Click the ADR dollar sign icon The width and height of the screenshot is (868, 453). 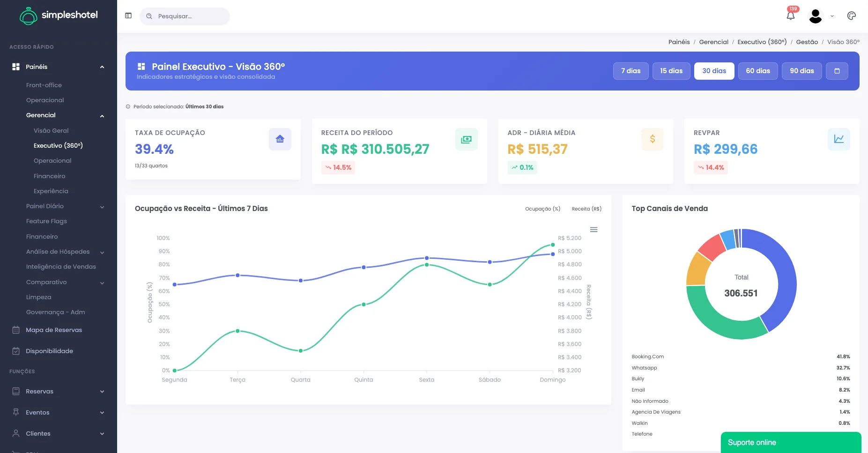653,139
